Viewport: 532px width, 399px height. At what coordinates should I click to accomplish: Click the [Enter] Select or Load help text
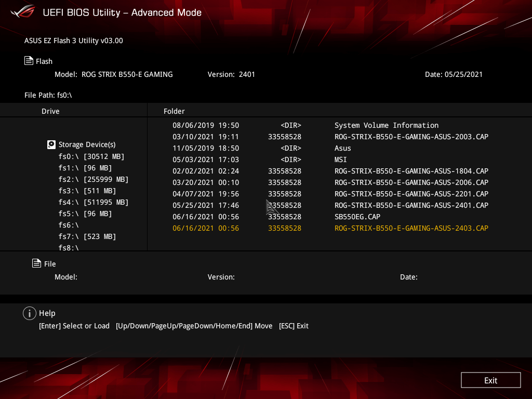[74, 326]
